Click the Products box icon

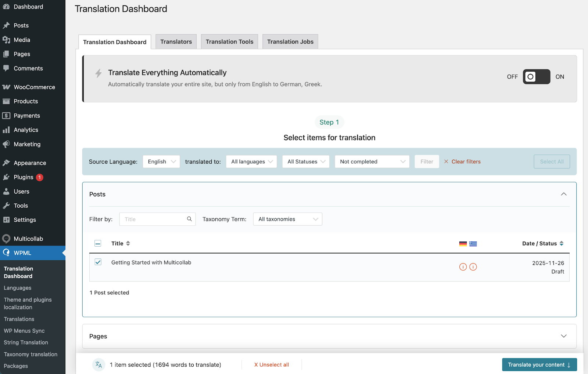pos(6,101)
